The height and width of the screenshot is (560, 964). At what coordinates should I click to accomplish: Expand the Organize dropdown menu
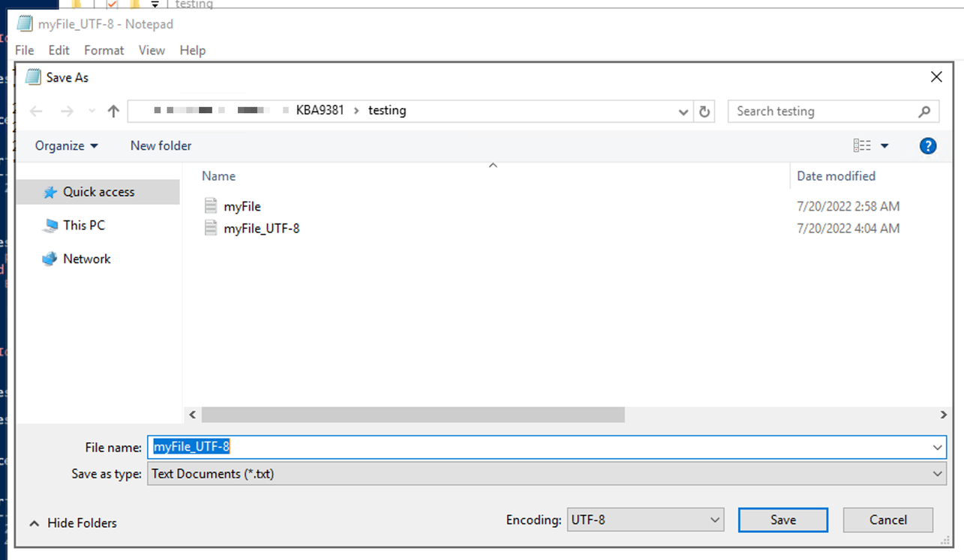click(x=66, y=146)
